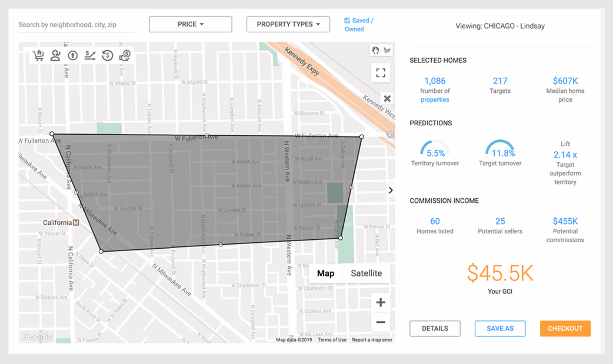The height and width of the screenshot is (364, 613).
Task: Click the California metro station marker
Action: [x=76, y=223]
